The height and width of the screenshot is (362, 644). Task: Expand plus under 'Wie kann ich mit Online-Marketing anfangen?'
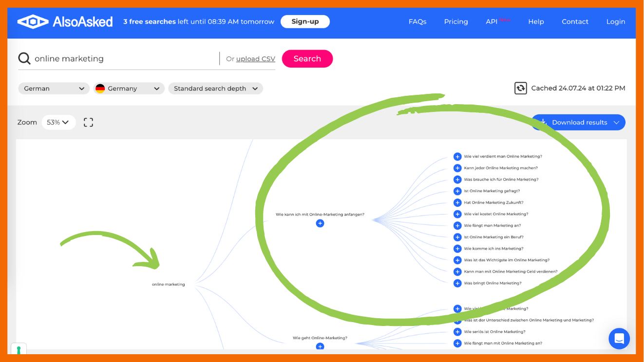[320, 223]
